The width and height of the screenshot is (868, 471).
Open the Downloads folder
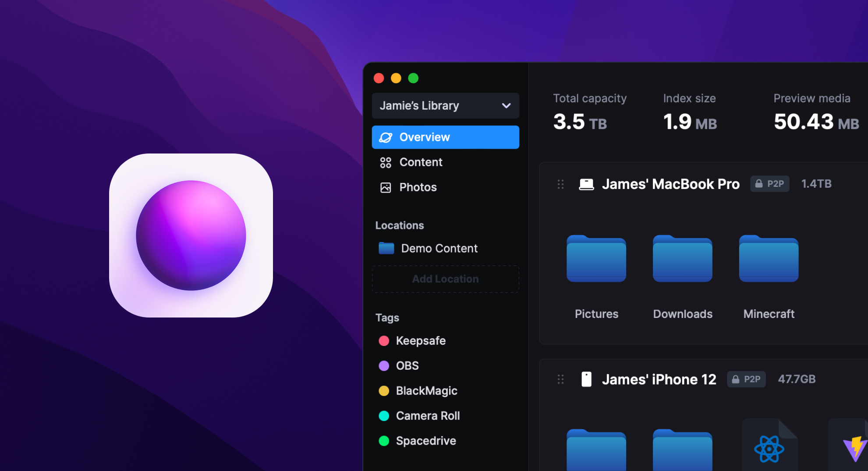pos(682,260)
